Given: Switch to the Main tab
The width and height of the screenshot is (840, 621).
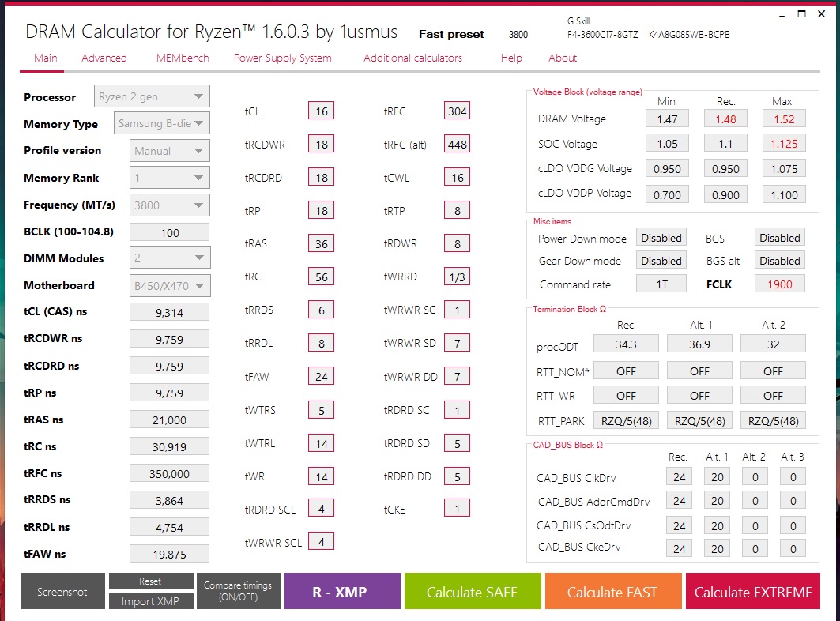Looking at the screenshot, I should 46,58.
